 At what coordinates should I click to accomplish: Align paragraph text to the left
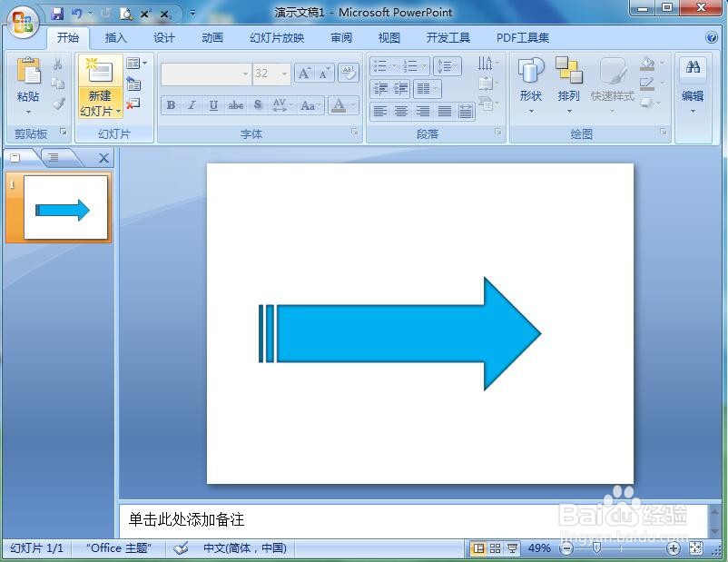(380, 111)
